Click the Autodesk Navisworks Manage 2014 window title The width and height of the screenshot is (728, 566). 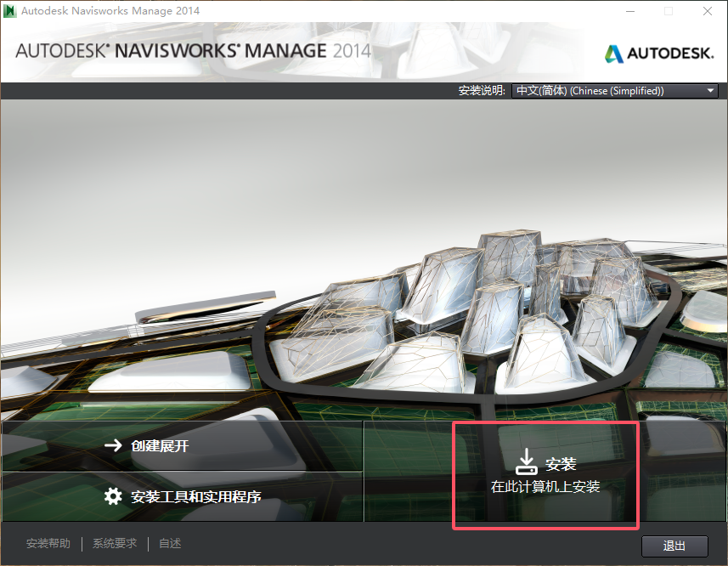tap(110, 11)
